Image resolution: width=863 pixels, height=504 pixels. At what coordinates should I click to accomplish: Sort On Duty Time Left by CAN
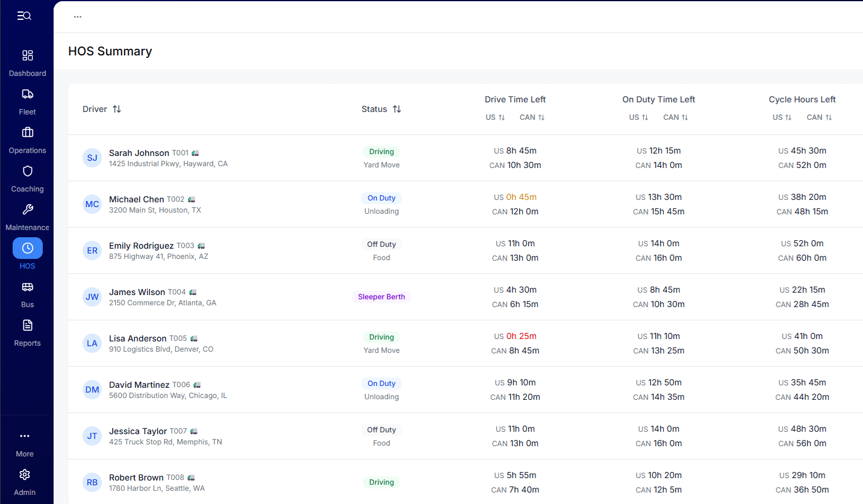pyautogui.click(x=676, y=117)
